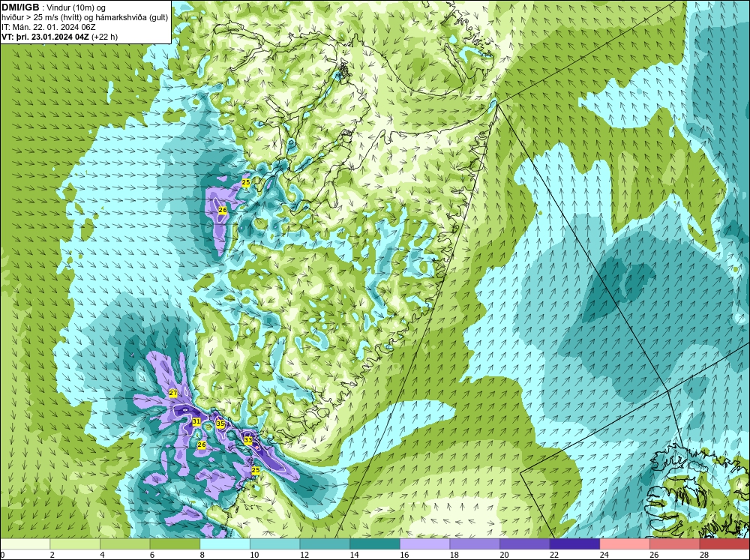This screenshot has height=560, width=750.
Task: Pick the 26–28 m/s salmon red legend swatch
Action: point(674,544)
